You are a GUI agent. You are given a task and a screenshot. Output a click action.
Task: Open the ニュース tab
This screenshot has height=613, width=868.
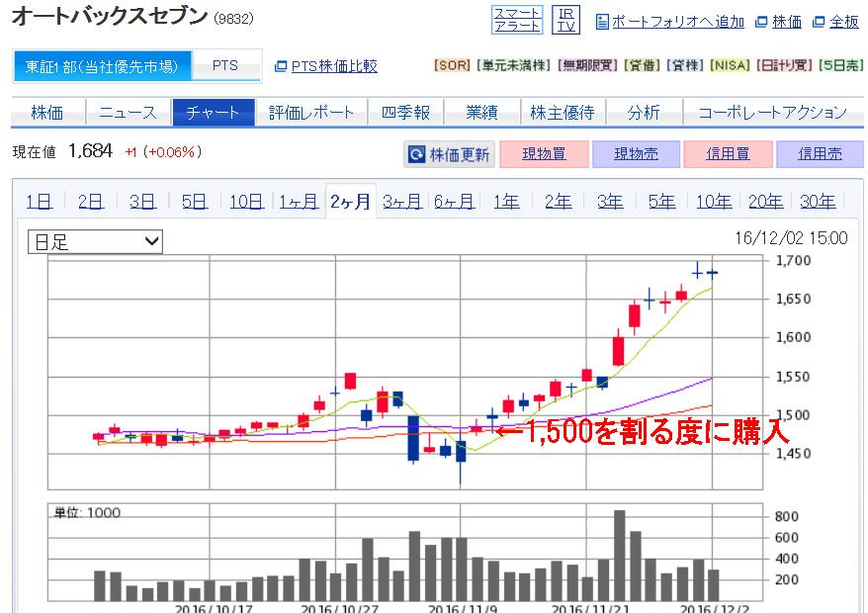click(x=128, y=113)
